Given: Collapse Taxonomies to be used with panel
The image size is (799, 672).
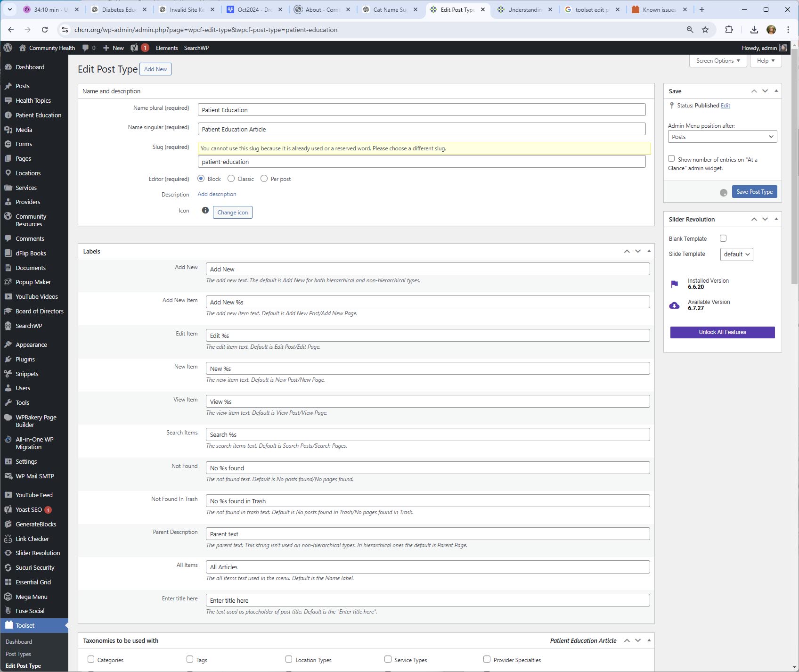Looking at the screenshot, I should pos(649,640).
